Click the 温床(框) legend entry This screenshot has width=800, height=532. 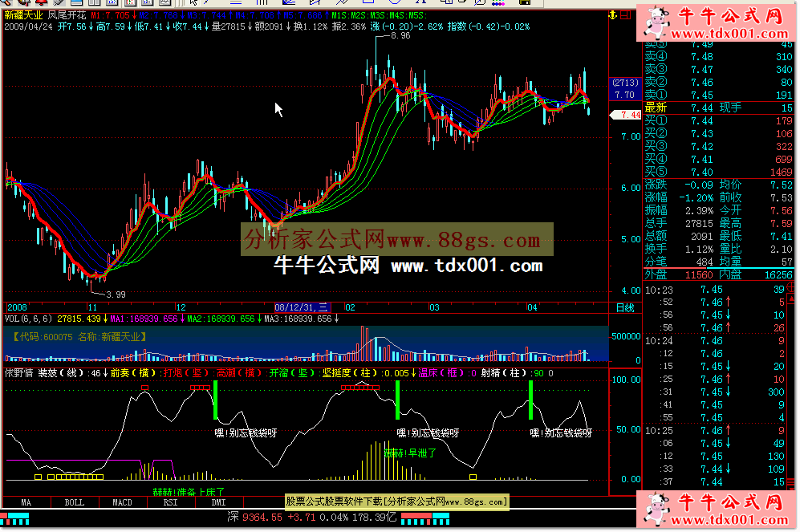click(448, 373)
